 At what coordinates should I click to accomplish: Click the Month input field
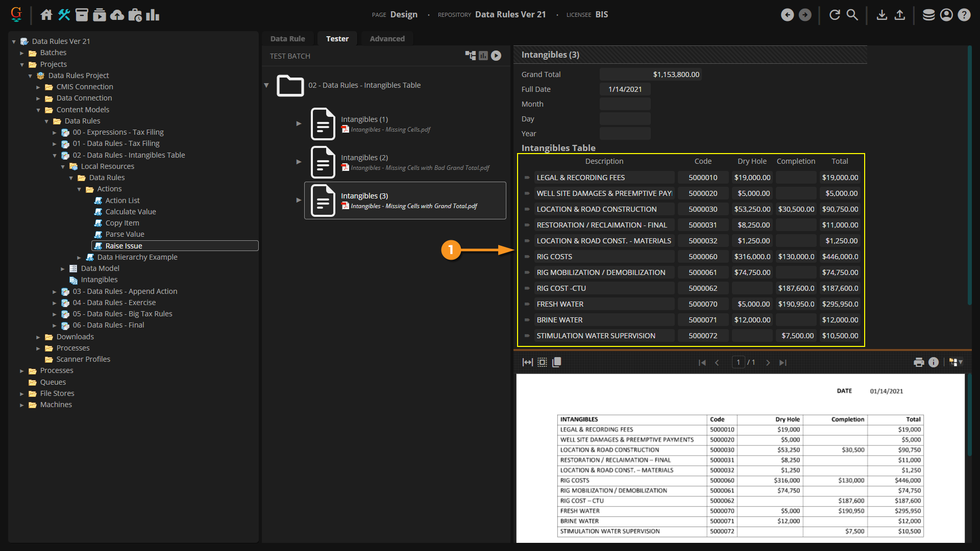tap(625, 104)
